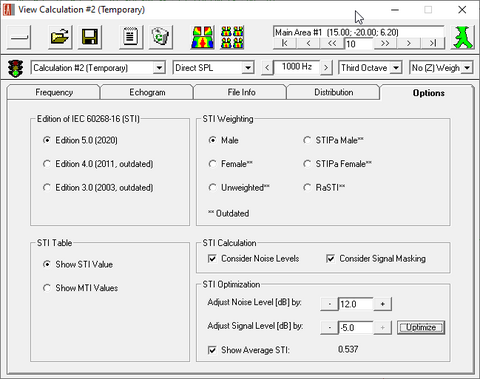The height and width of the screenshot is (379, 480).
Task: Minimize the View Calculation window
Action: pyautogui.click(x=395, y=10)
